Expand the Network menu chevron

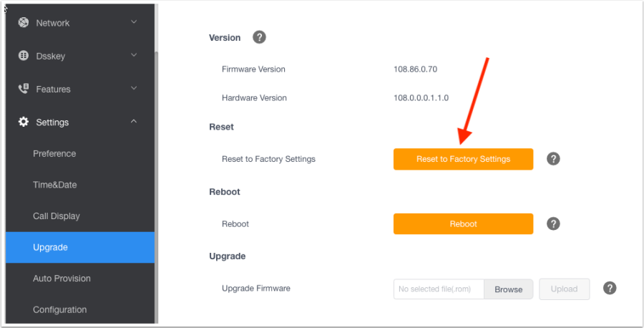click(134, 22)
